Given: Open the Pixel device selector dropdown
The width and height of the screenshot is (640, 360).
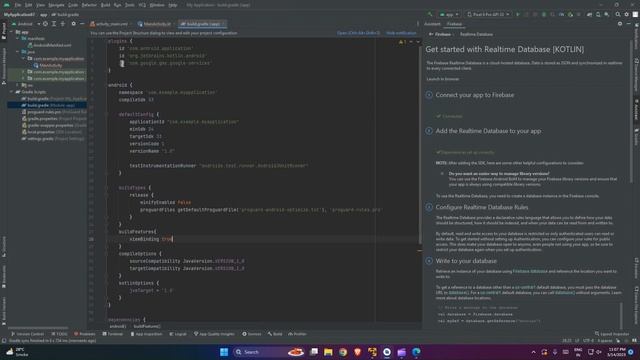Looking at the screenshot, I should (488, 14).
